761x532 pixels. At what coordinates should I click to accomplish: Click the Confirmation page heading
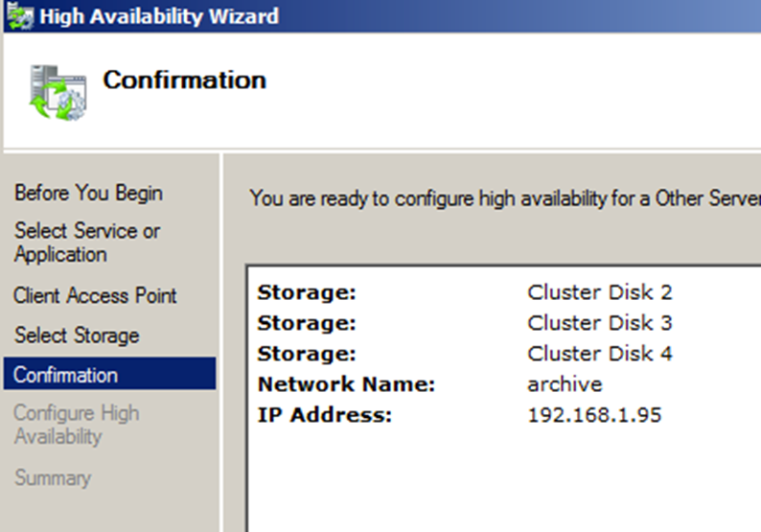tap(184, 81)
